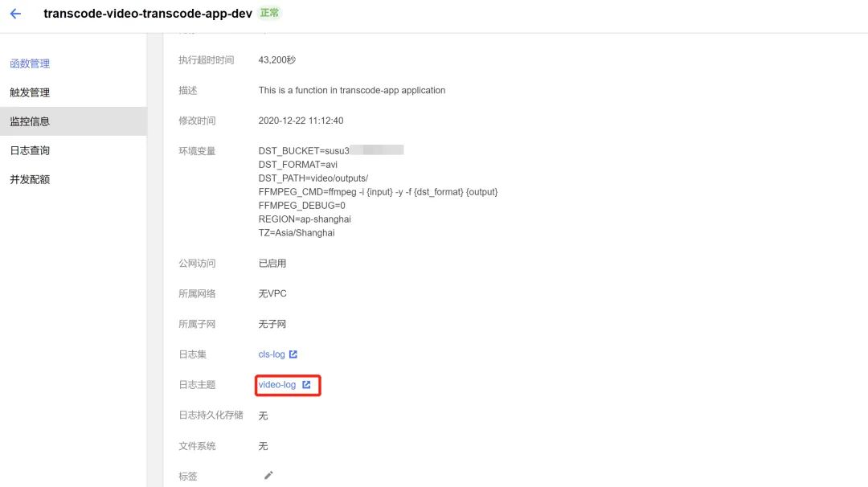Open external link icon beside video-log
This screenshot has height=487, width=868.
[x=306, y=385]
